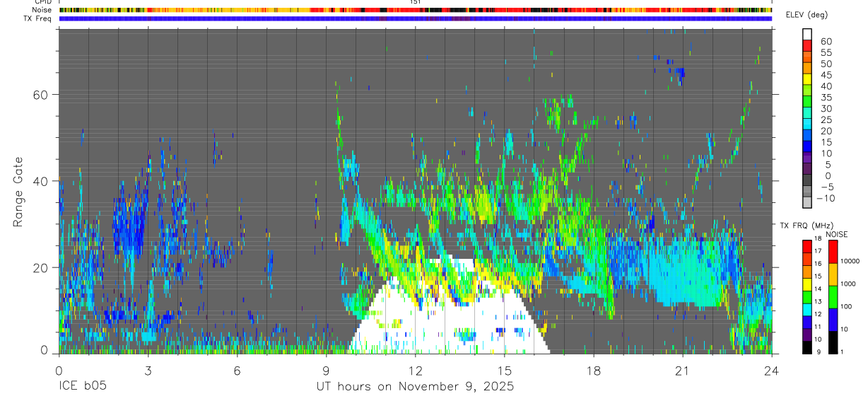Click the Range Gate tick label '60'

tap(40, 94)
